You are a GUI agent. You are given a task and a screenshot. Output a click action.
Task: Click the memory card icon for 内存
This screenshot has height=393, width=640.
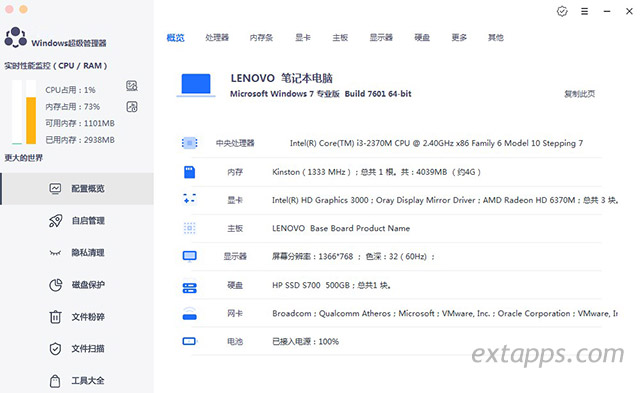coord(189,172)
